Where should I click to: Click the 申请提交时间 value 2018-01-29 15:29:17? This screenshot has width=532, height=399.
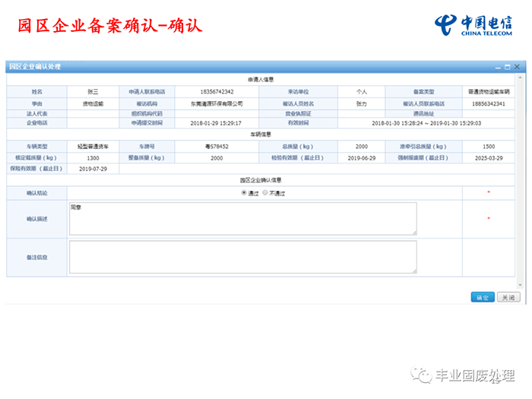(x=217, y=122)
